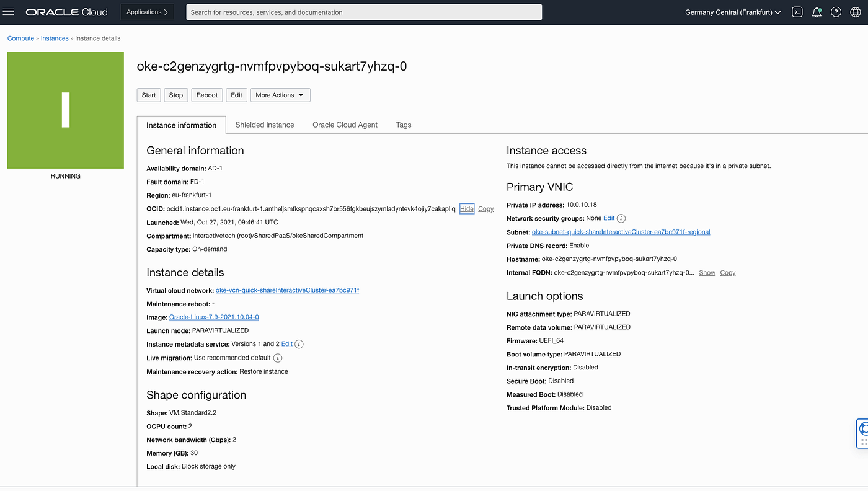Click the instance Edit button
The width and height of the screenshot is (868, 491).
pos(237,95)
